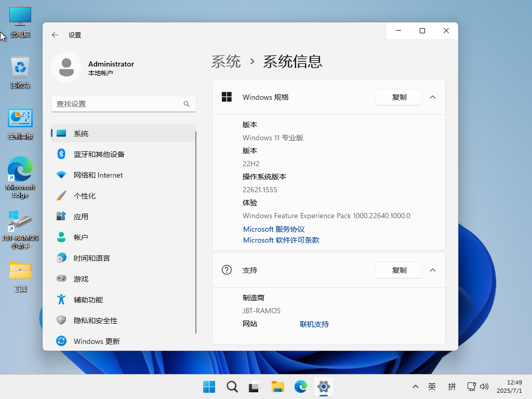
Task: Click the Windows 11 专业版 edition value
Action: pos(273,138)
